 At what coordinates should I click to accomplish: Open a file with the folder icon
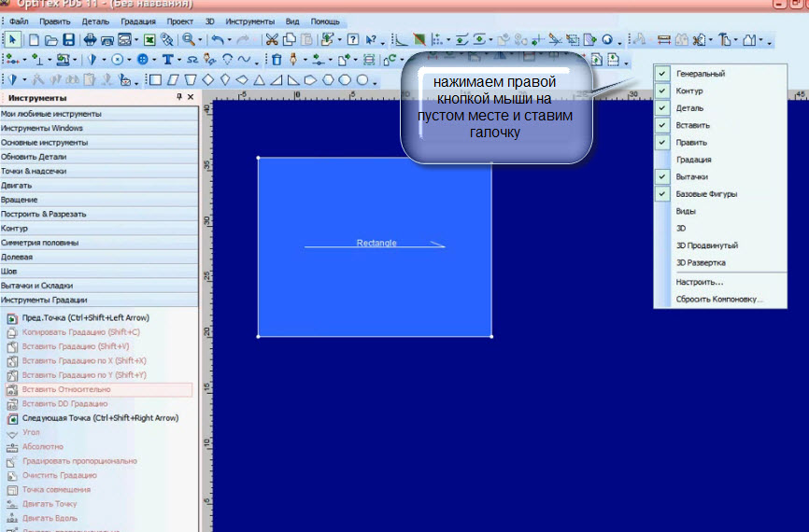click(x=51, y=40)
